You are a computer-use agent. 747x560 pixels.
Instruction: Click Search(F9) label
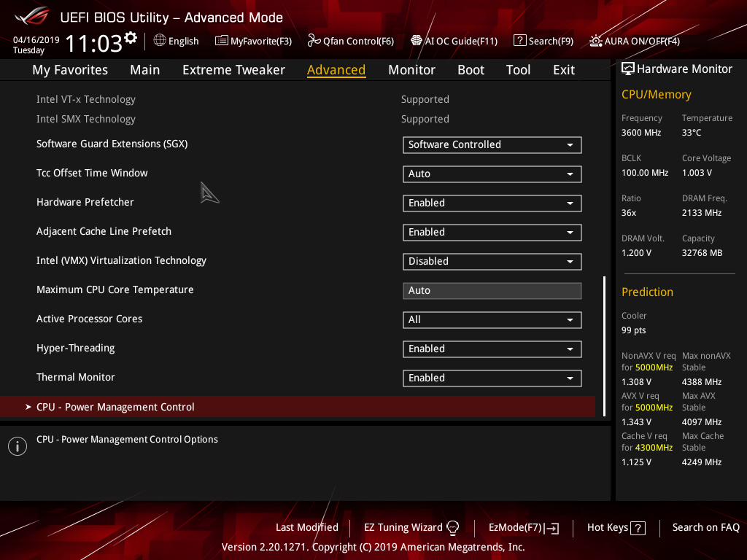click(551, 41)
